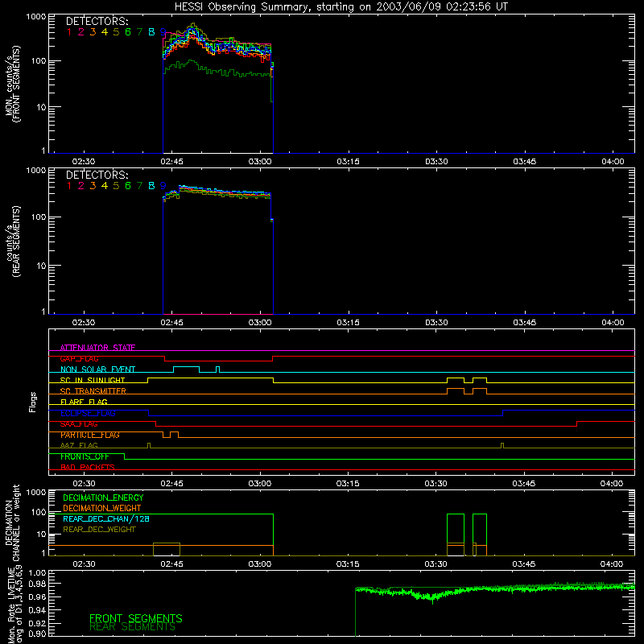
Task: Select cyan detector 8 in front segments legend
Action: [151, 32]
